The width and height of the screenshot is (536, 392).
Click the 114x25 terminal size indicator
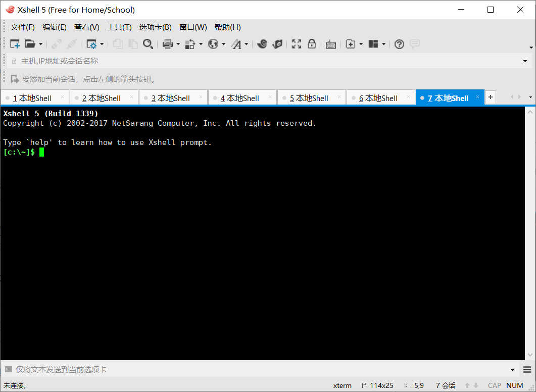point(377,386)
